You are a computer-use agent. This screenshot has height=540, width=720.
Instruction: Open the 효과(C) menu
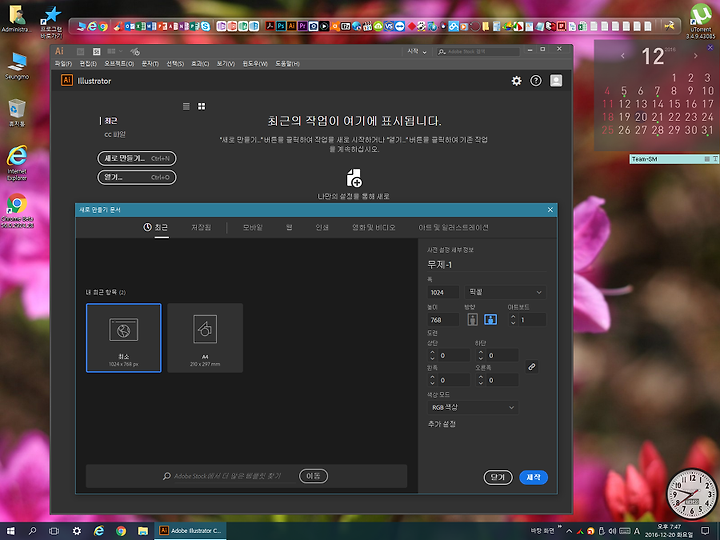(200, 64)
